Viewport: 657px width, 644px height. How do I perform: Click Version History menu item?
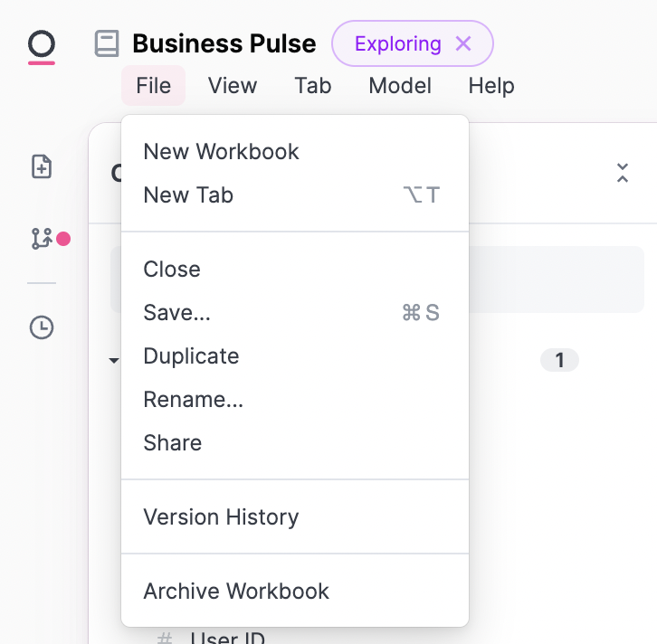click(x=221, y=516)
